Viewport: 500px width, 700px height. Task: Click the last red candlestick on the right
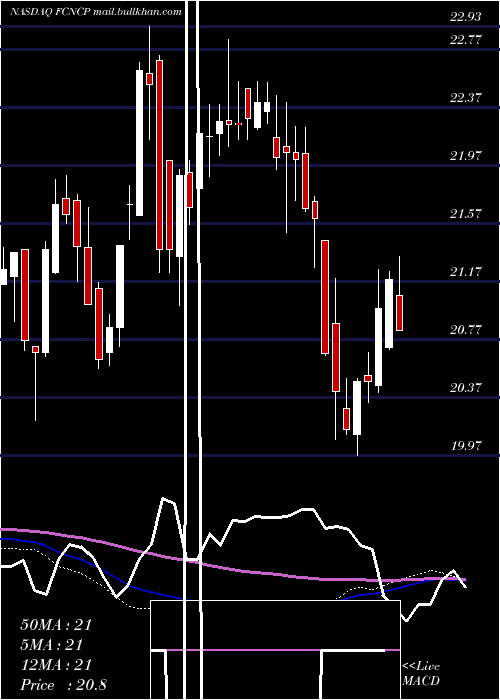[400, 312]
